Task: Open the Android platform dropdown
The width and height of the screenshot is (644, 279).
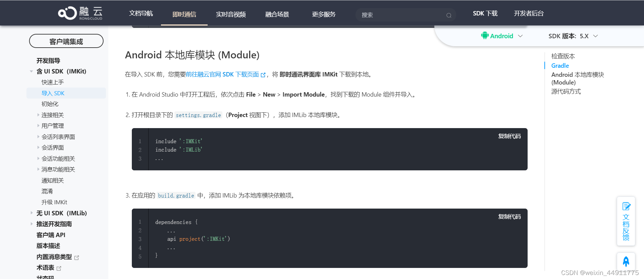Action: pyautogui.click(x=502, y=36)
